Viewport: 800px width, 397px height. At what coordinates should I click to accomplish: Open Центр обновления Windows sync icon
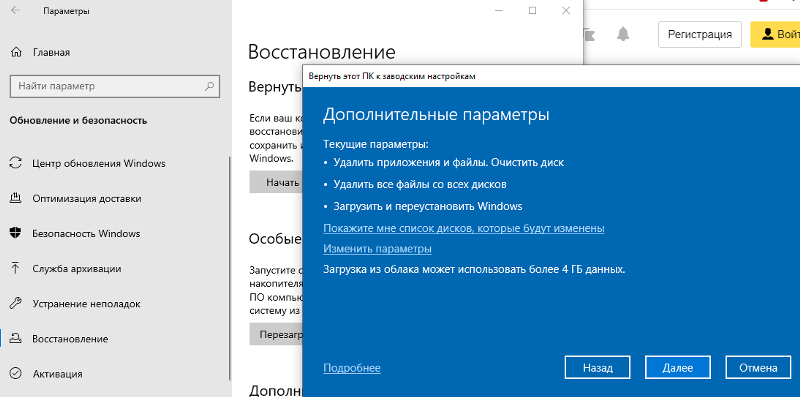[x=16, y=163]
